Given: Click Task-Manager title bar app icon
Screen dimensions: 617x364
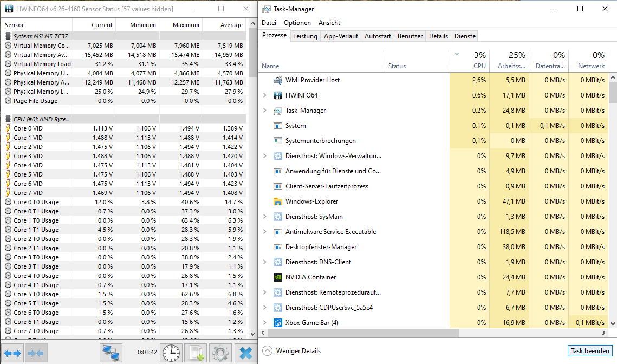Looking at the screenshot, I should point(267,9).
